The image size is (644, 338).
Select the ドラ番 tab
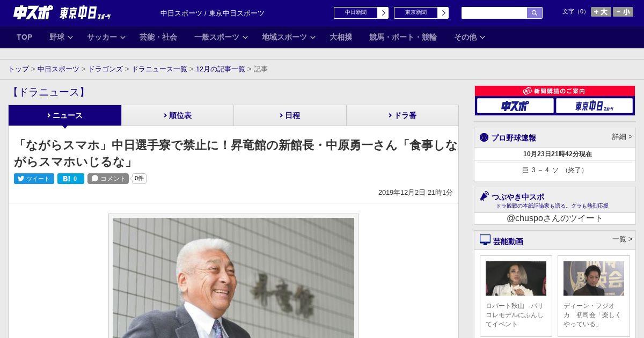pos(402,115)
